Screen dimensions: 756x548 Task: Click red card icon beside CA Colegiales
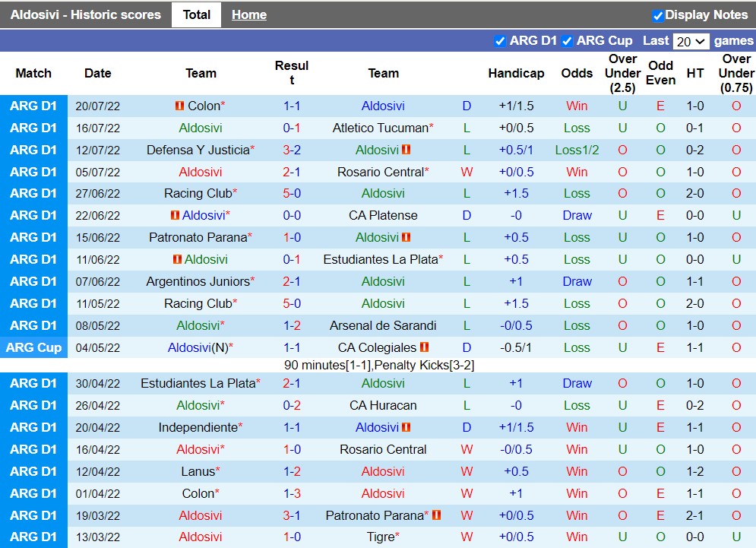point(425,348)
